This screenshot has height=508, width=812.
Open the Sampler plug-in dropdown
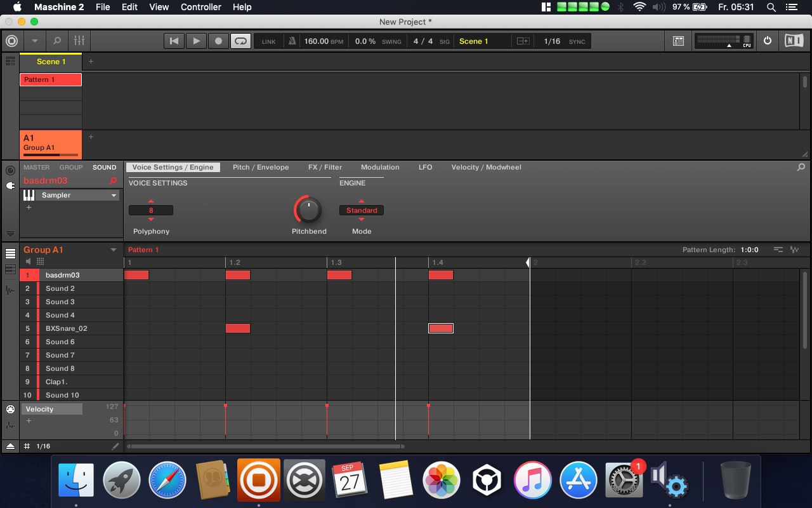tap(114, 196)
